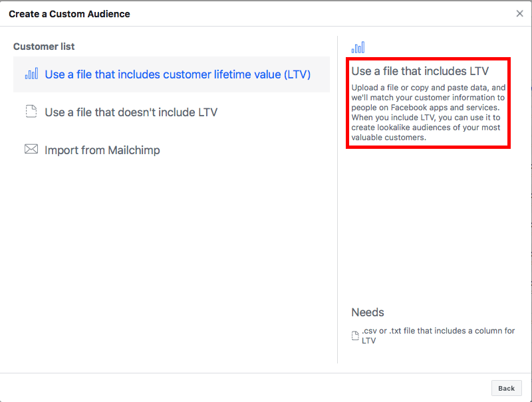Click the dashed file icon beside doesn't include LTV

[31, 112]
